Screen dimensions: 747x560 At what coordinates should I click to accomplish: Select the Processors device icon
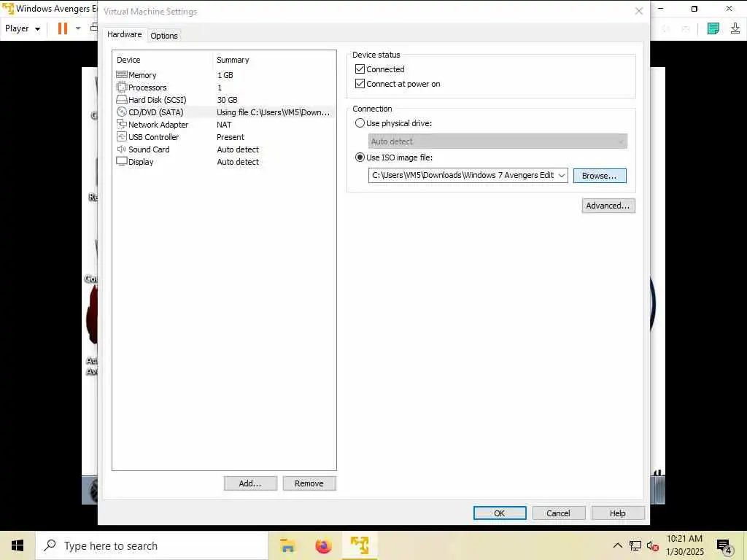pos(122,87)
